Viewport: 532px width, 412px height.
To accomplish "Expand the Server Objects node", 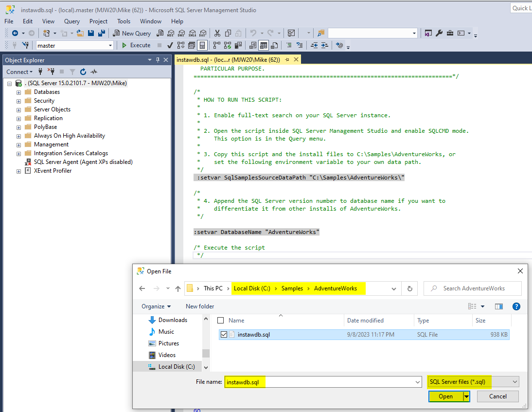I will point(18,110).
